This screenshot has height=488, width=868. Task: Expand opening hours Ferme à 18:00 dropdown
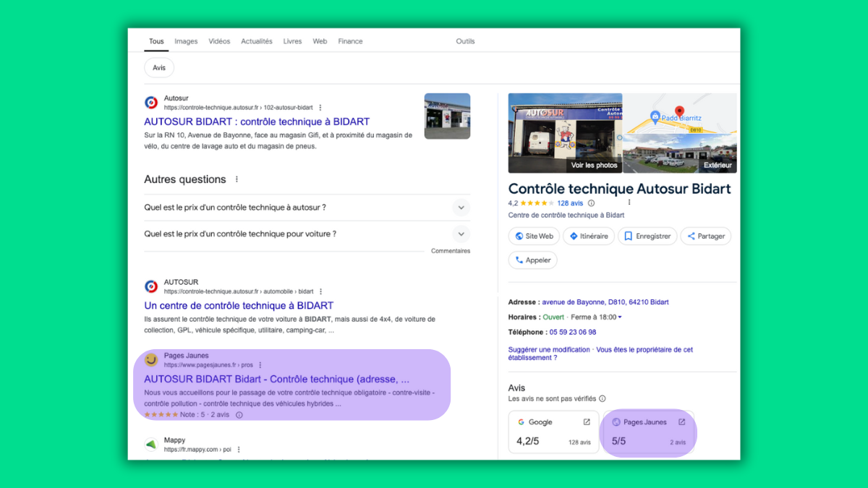[x=596, y=317]
